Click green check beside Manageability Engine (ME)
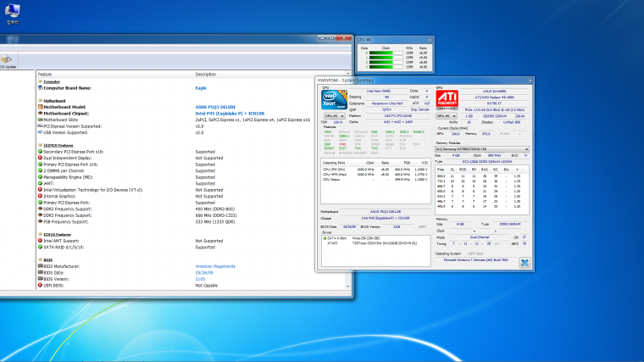644x362 pixels. click(41, 177)
